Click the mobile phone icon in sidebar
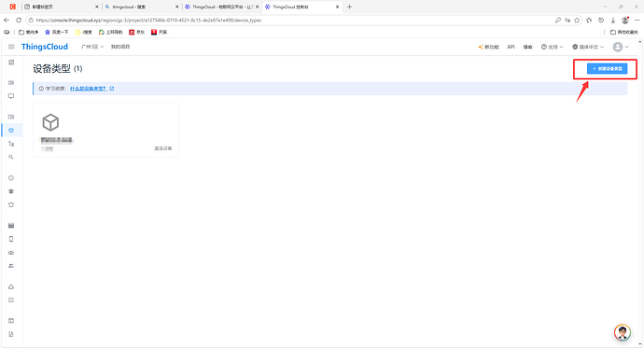The width and height of the screenshot is (644, 348). click(x=11, y=239)
